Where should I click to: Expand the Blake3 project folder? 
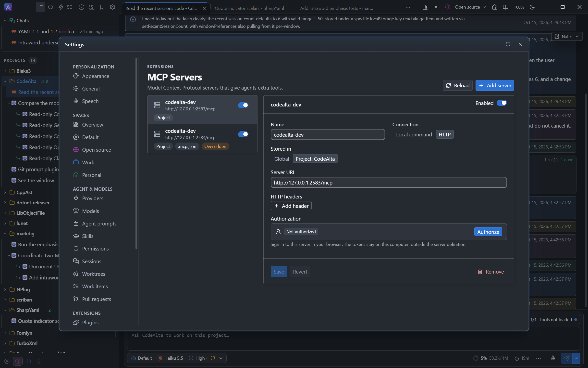[5, 71]
